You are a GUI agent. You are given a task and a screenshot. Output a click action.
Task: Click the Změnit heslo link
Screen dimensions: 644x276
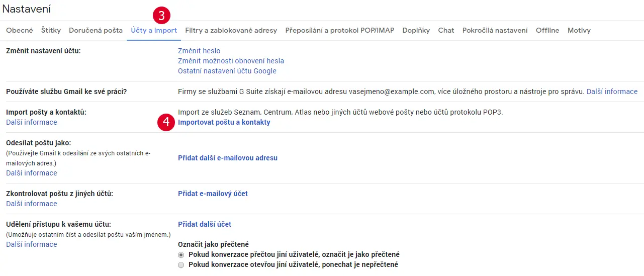(x=199, y=51)
